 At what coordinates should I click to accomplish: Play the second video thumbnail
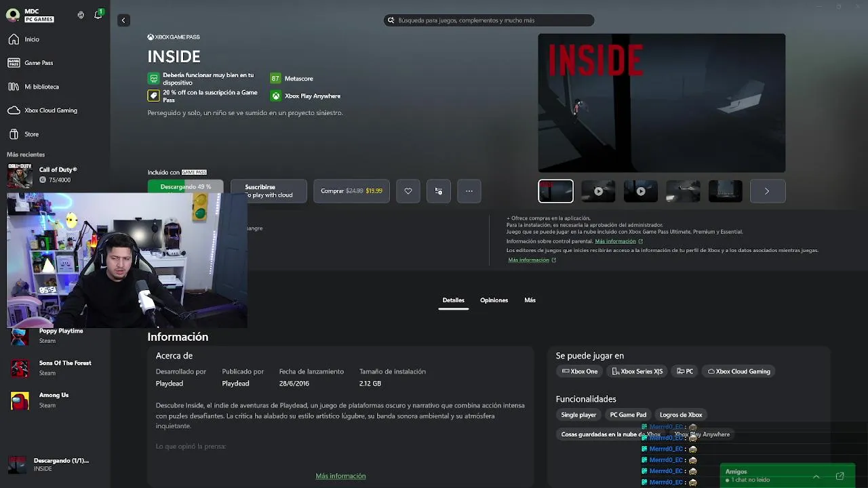[598, 191]
